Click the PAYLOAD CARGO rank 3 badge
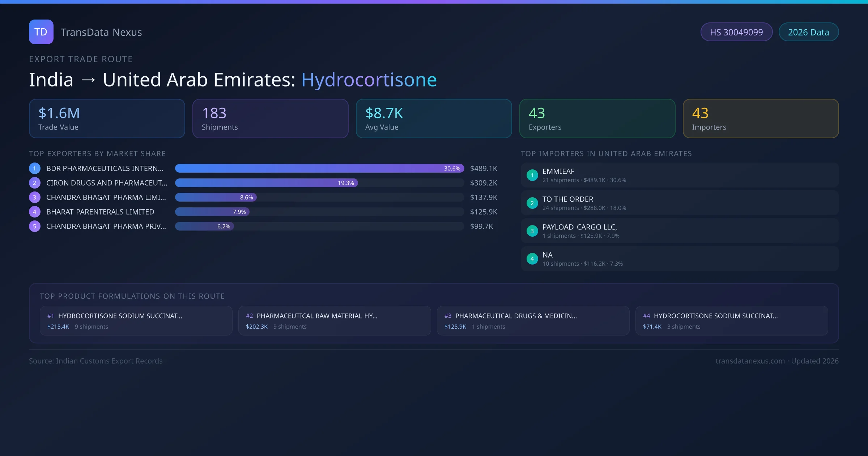The height and width of the screenshot is (456, 868). 532,231
